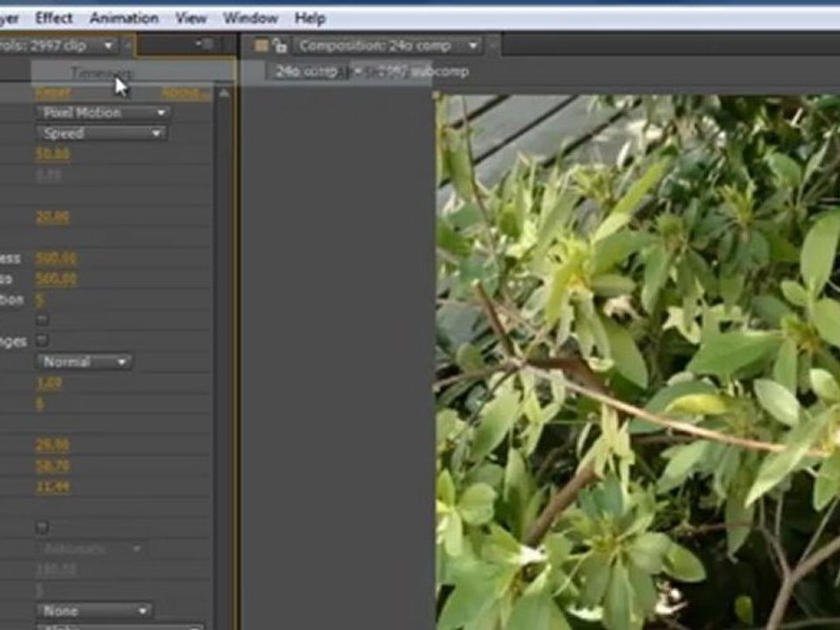
Task: Open the Effect menu
Action: click(53, 18)
